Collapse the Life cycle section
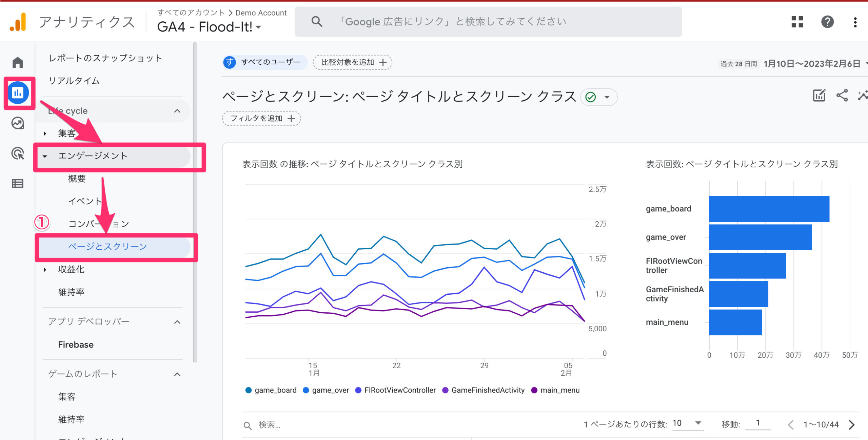Viewport: 868px width, 440px height. (x=177, y=111)
